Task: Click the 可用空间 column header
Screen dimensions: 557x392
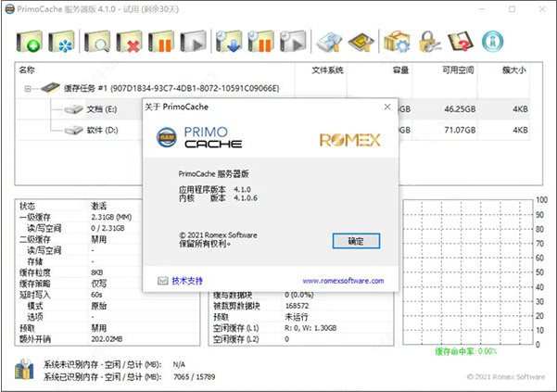Action: click(x=458, y=70)
